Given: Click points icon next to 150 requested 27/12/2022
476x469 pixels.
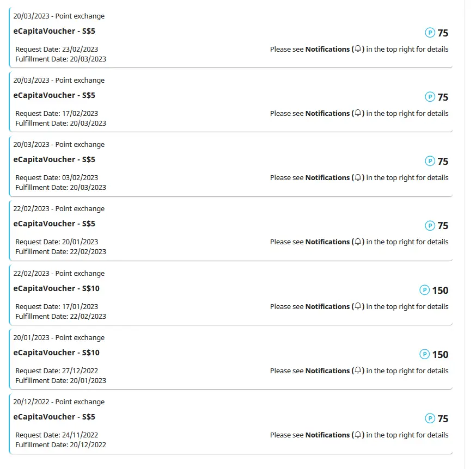Looking at the screenshot, I should (424, 354).
